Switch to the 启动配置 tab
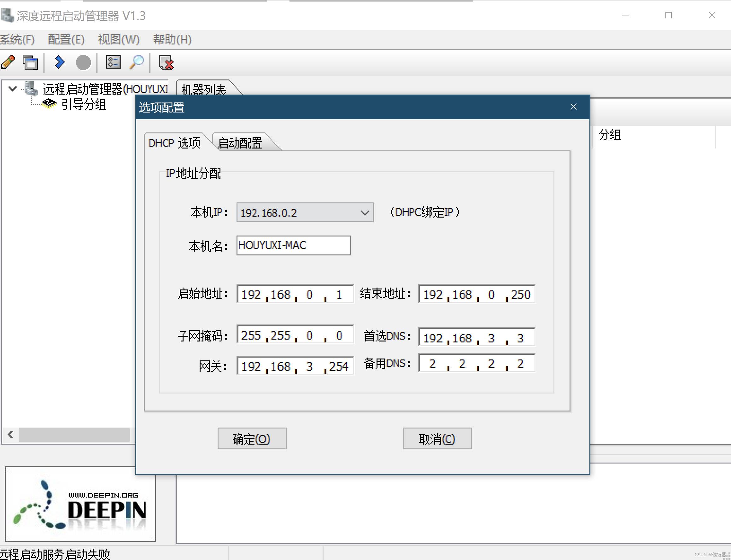731x560 pixels. coord(240,143)
